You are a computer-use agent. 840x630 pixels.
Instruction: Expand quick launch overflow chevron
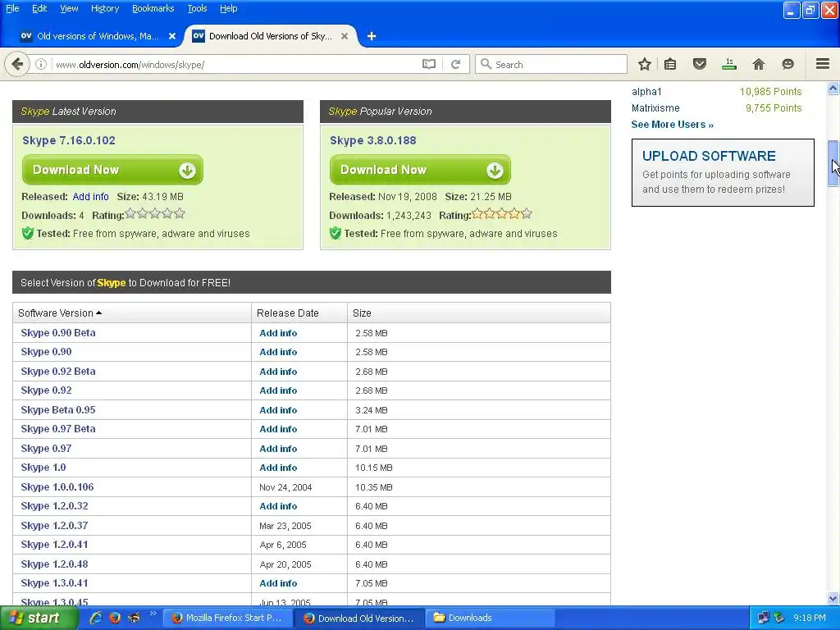153,614
